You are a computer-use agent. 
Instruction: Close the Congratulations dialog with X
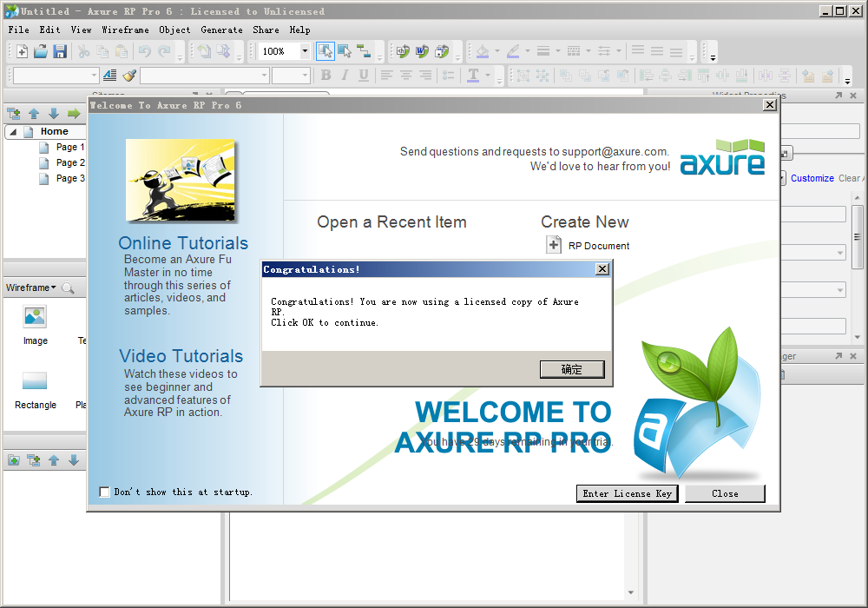[602, 269]
